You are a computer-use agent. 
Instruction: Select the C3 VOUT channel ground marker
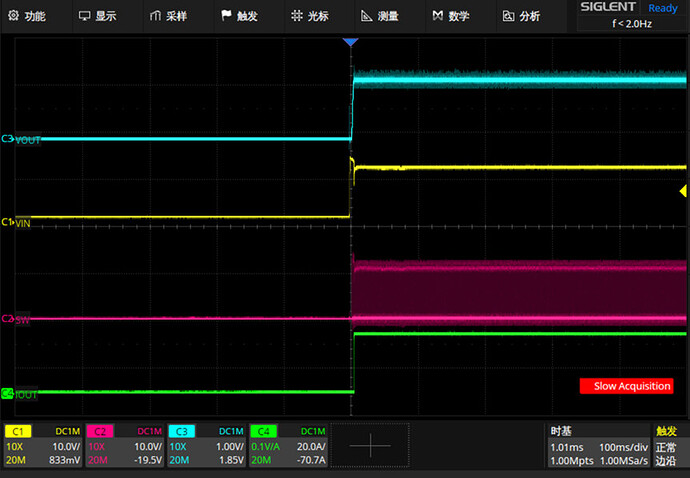click(x=7, y=139)
